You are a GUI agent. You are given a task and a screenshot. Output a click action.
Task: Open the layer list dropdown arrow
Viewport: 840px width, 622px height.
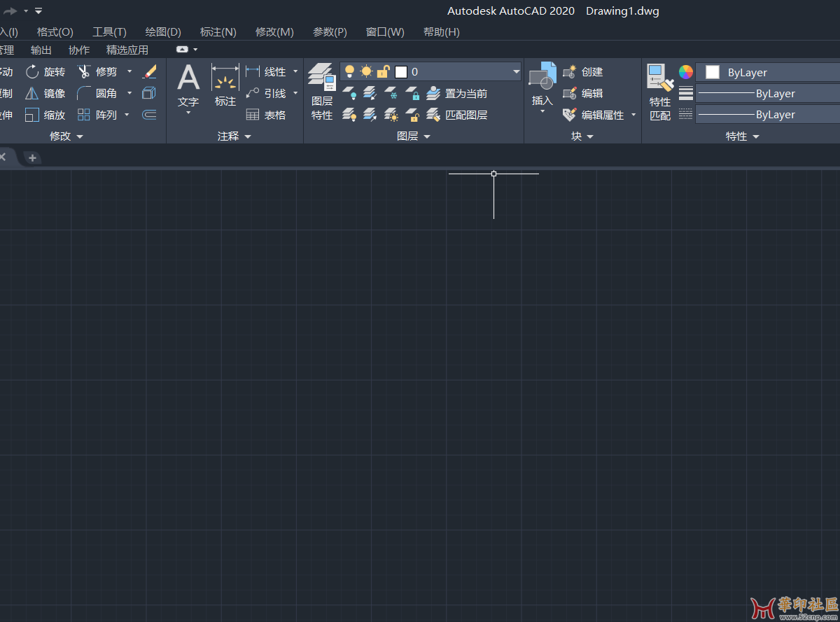point(517,71)
